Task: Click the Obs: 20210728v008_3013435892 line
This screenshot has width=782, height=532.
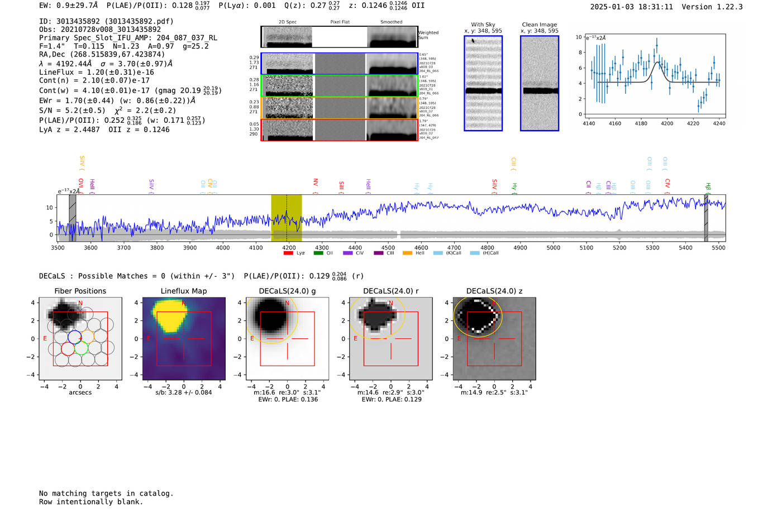Action: click(100, 30)
